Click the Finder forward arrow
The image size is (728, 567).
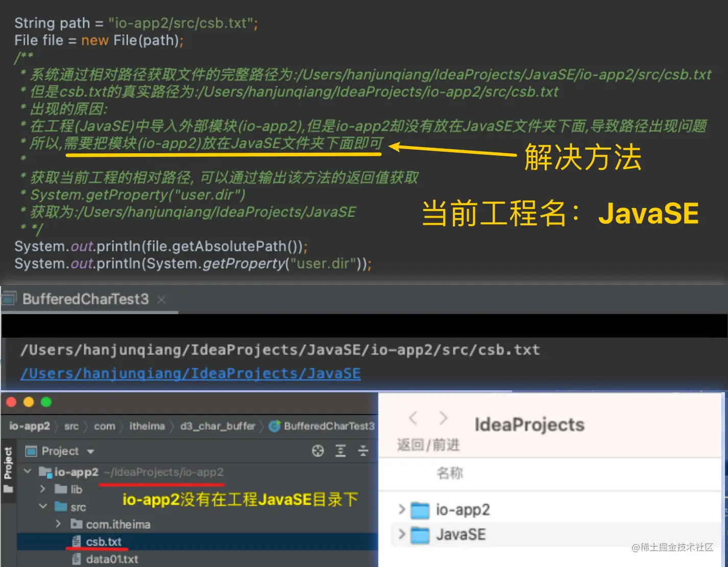click(443, 418)
